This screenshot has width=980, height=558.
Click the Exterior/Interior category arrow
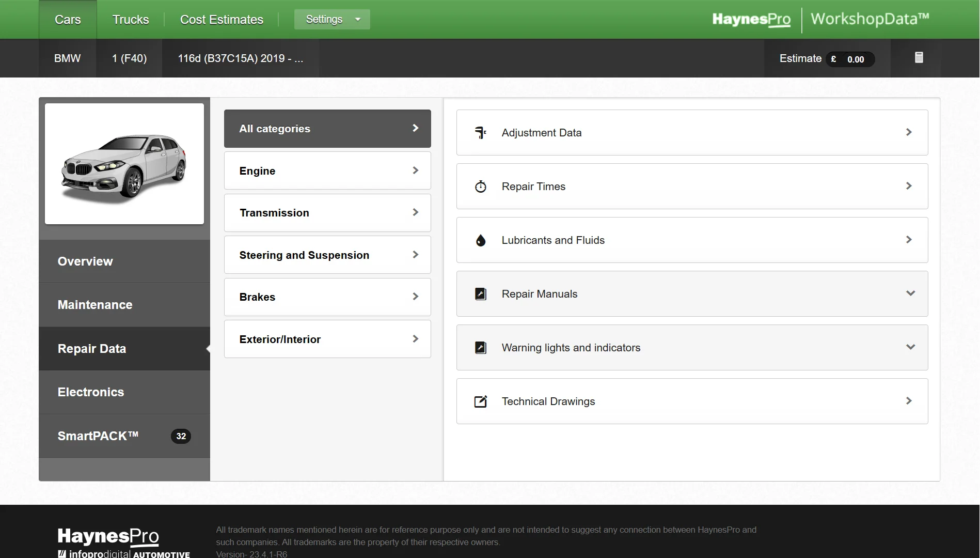[415, 339]
